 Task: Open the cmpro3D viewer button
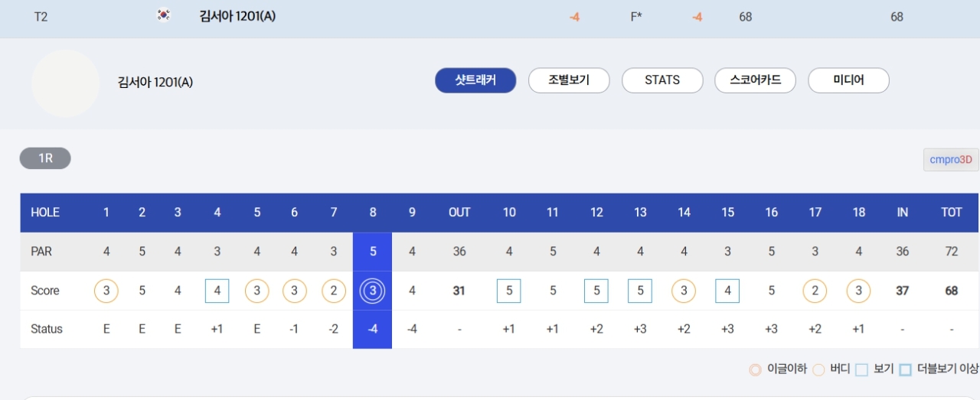[x=950, y=160]
